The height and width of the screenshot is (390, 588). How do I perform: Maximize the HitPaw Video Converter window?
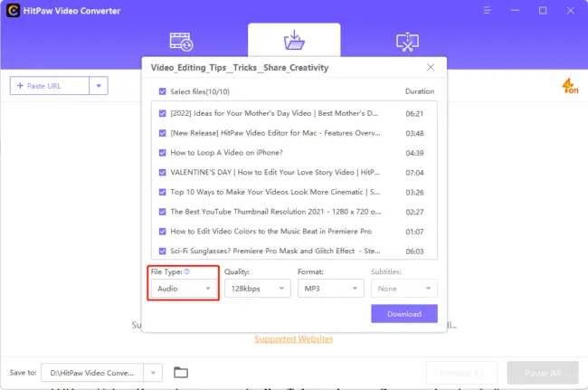[x=543, y=11]
